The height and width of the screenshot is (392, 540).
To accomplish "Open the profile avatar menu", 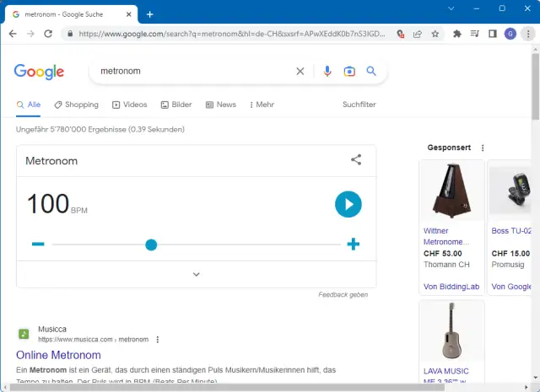I will point(510,34).
